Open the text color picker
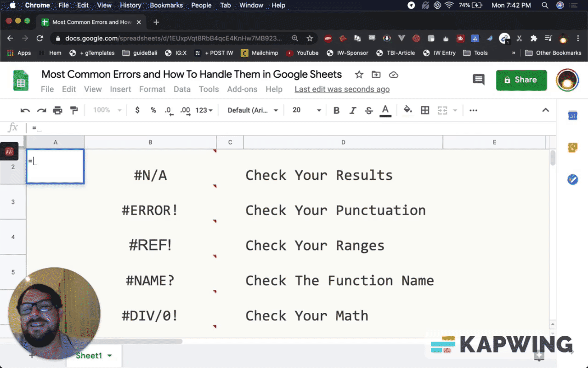This screenshot has width=588, height=368. (385, 110)
